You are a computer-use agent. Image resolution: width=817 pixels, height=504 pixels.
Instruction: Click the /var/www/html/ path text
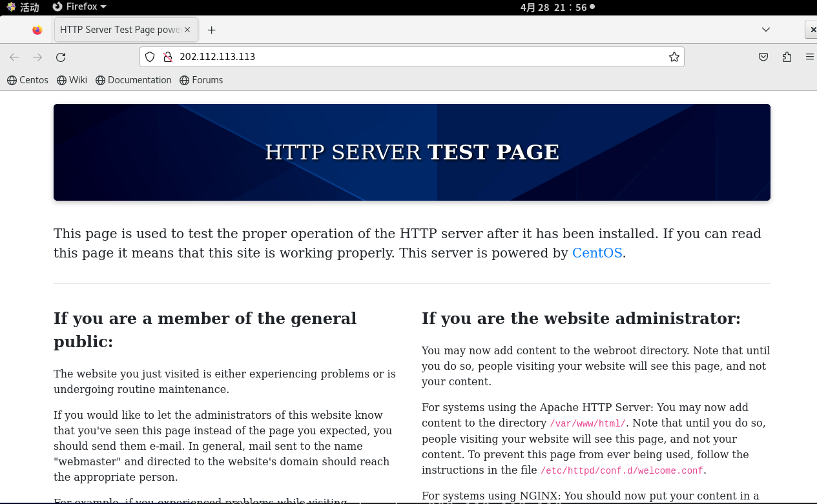point(588,423)
